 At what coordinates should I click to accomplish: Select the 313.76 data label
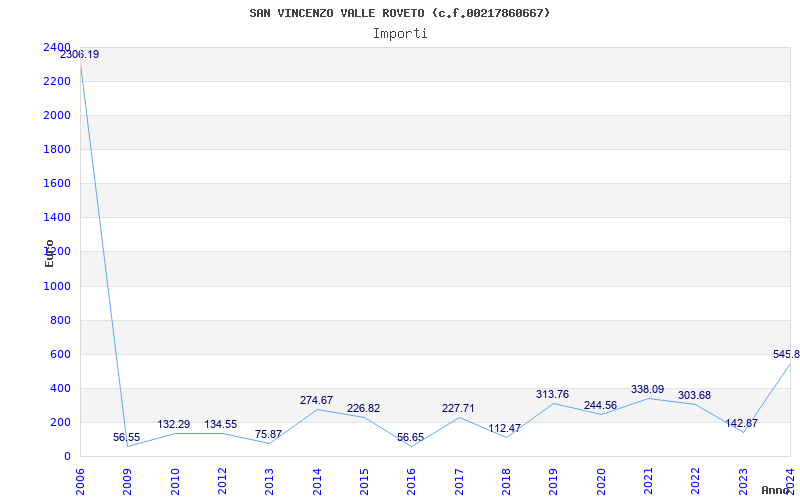(553, 394)
